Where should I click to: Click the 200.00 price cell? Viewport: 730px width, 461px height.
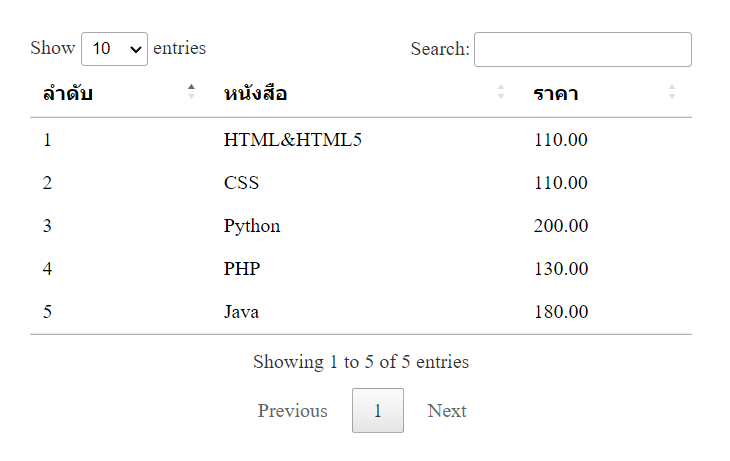(561, 226)
